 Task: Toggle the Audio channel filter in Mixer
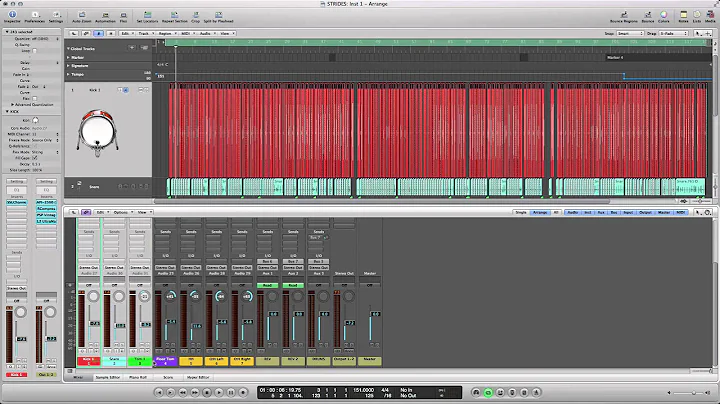573,213
